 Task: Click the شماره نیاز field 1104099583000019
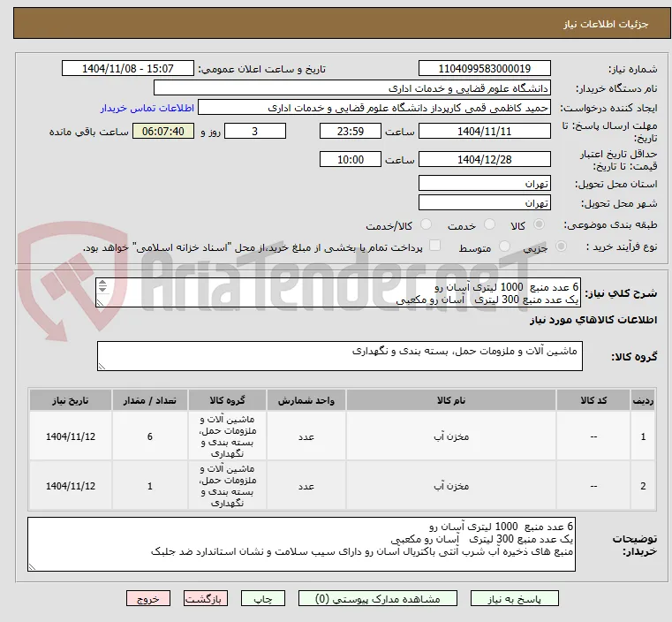(x=484, y=69)
